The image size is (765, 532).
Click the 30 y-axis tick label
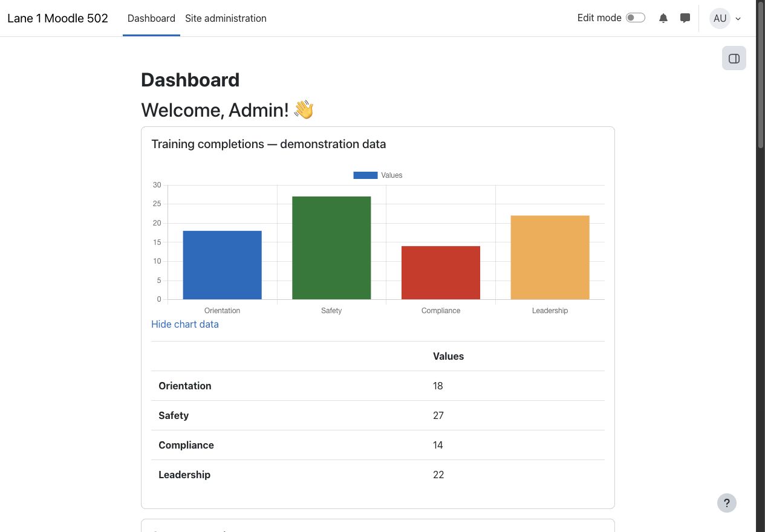pyautogui.click(x=157, y=185)
